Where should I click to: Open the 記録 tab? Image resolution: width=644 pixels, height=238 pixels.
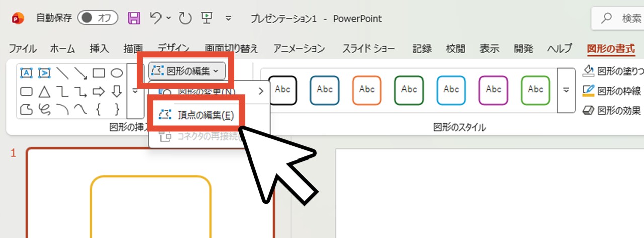(x=422, y=49)
